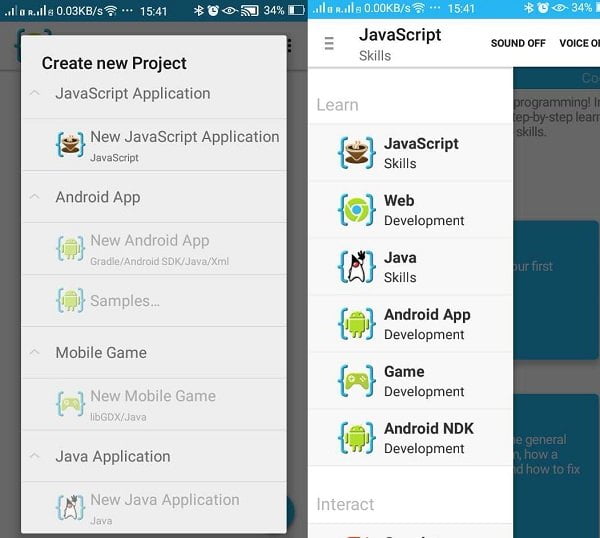Click eye comfort icon in left status bar
Screen dimensions: 600x538
229,10
